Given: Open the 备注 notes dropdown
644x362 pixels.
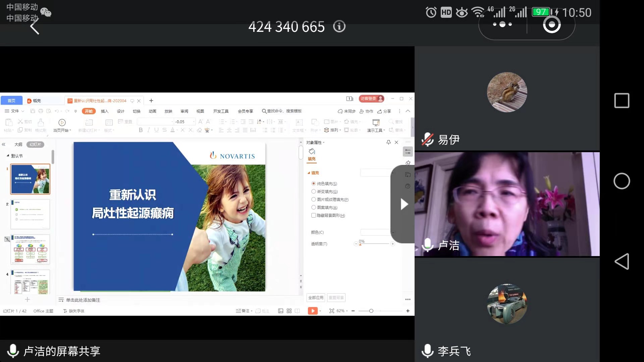Looking at the screenshot, I should tap(244, 311).
